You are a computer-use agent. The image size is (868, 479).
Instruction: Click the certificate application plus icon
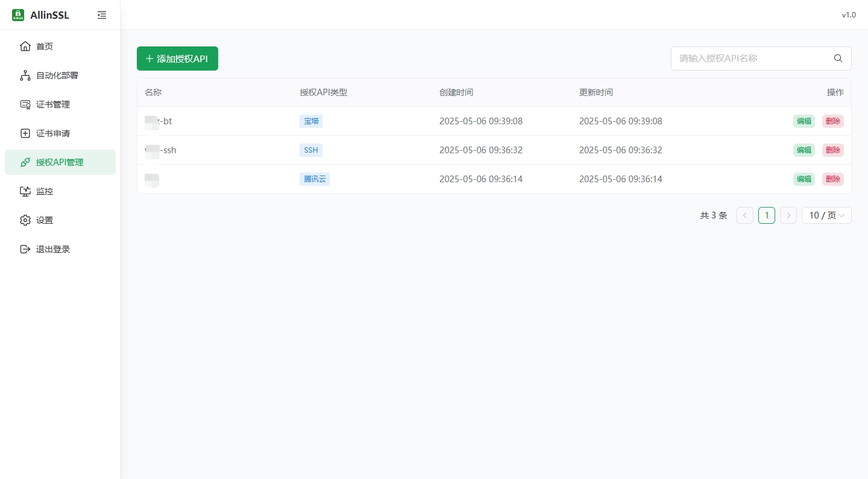(25, 133)
